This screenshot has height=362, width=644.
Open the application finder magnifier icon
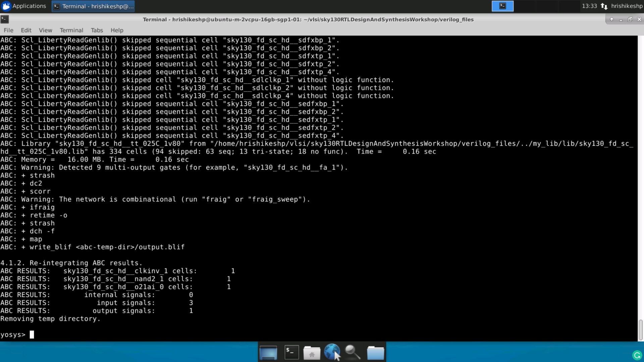point(353,352)
